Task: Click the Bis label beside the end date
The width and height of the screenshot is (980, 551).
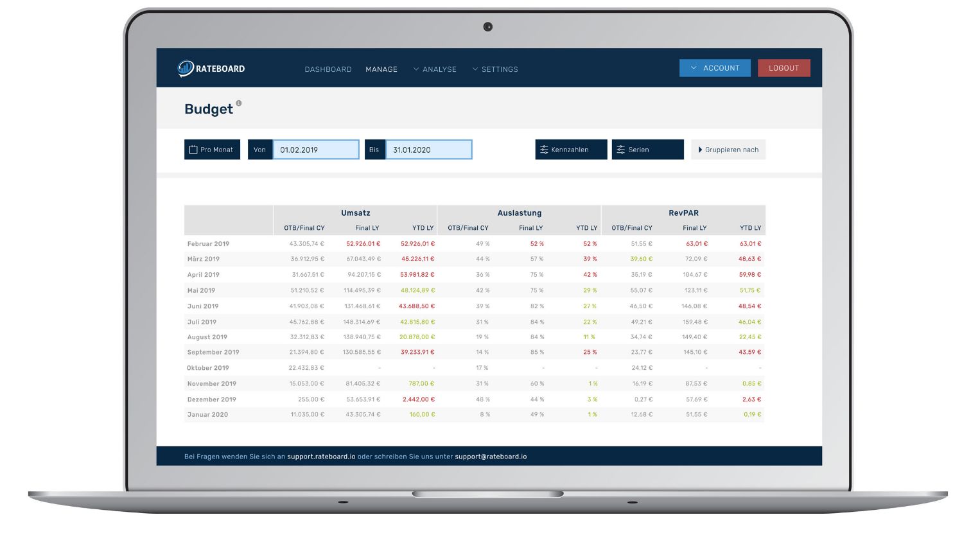Action: 374,150
